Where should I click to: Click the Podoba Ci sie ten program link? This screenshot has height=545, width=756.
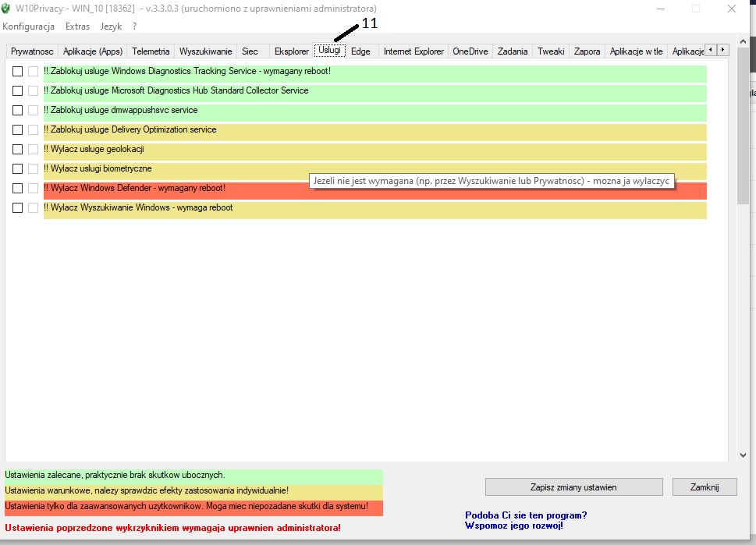526,515
